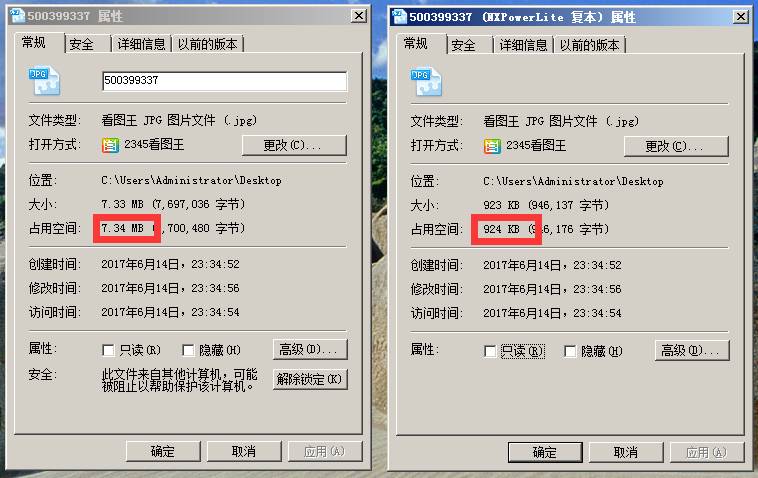Click 确定 in the right dialog

coord(545,452)
